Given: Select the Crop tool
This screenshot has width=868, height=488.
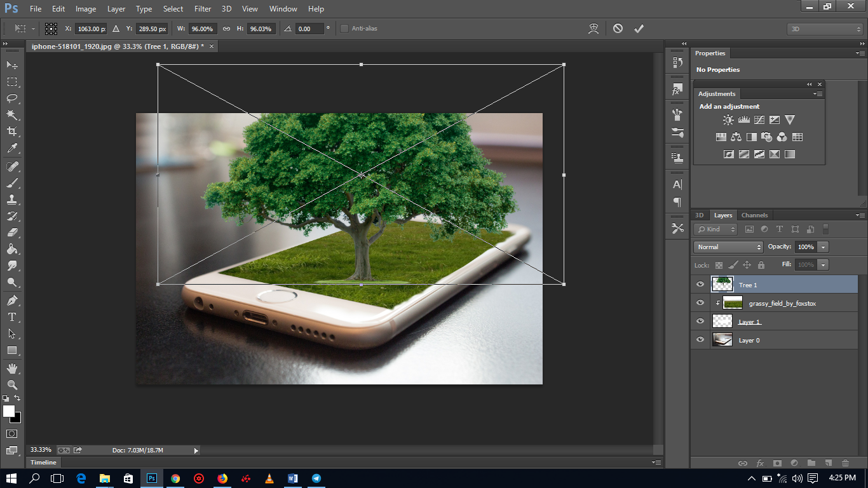Looking at the screenshot, I should coord(12,132).
